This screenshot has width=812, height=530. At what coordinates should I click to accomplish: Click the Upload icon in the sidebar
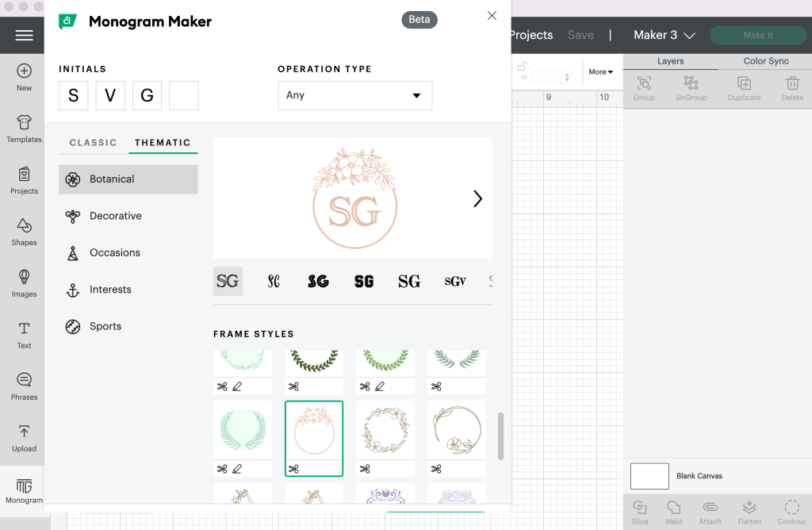pyautogui.click(x=23, y=437)
